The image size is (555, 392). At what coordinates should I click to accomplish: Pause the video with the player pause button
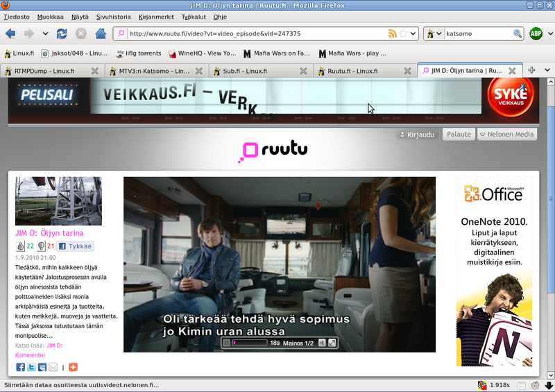[x=226, y=343]
